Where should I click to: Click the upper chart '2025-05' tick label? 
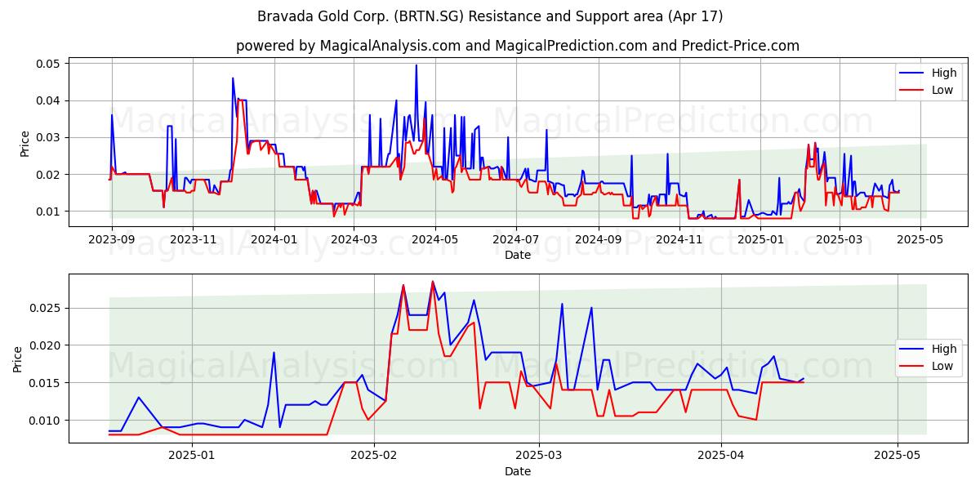[x=920, y=239]
